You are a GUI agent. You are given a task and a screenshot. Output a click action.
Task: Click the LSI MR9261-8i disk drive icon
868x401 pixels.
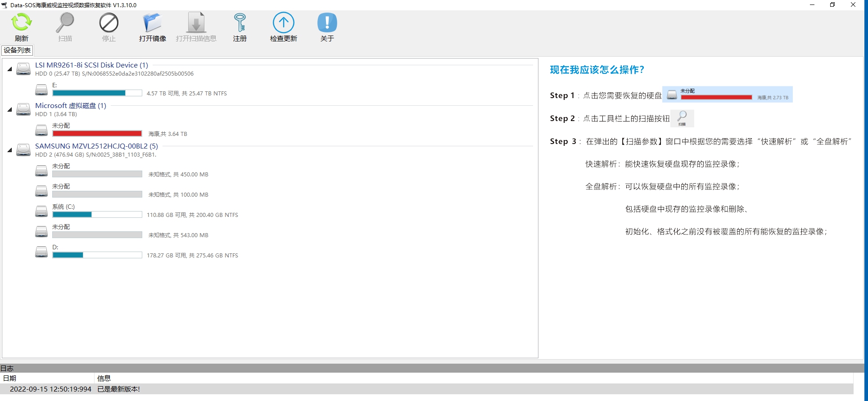point(23,69)
